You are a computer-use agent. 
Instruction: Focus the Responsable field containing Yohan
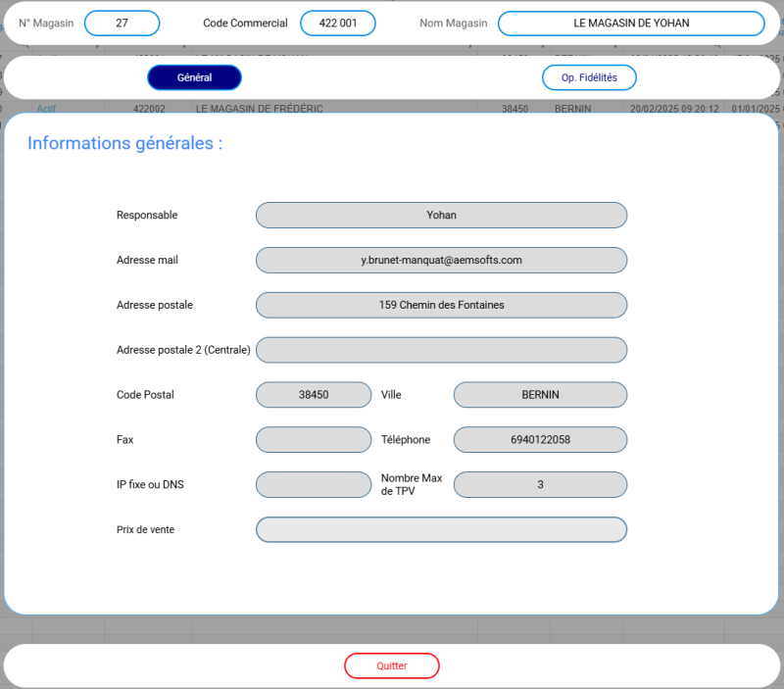coord(441,215)
